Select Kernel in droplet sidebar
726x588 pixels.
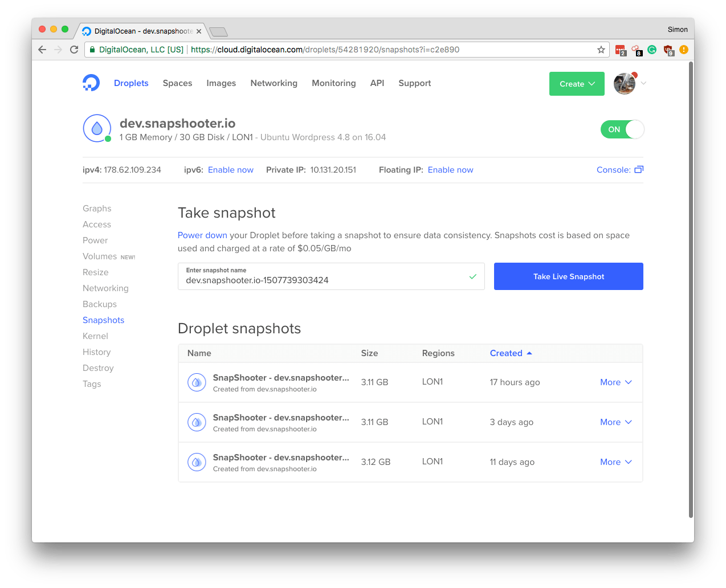(x=95, y=336)
